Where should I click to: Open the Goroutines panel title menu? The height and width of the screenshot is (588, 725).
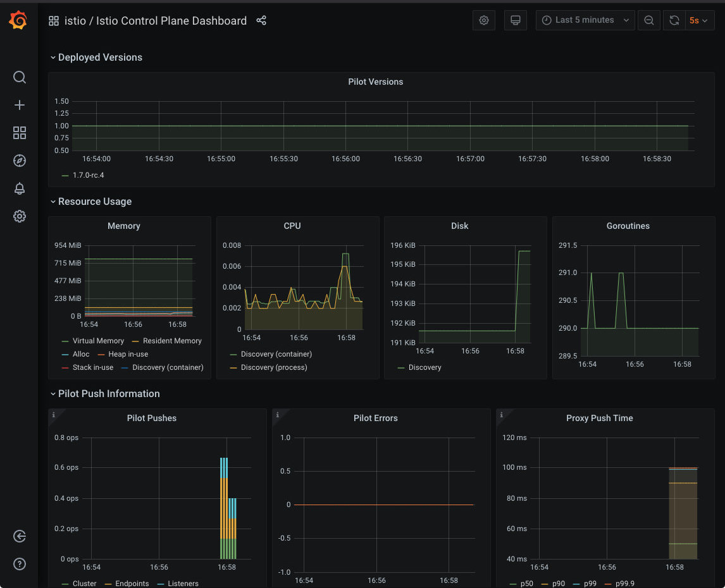pyautogui.click(x=628, y=226)
